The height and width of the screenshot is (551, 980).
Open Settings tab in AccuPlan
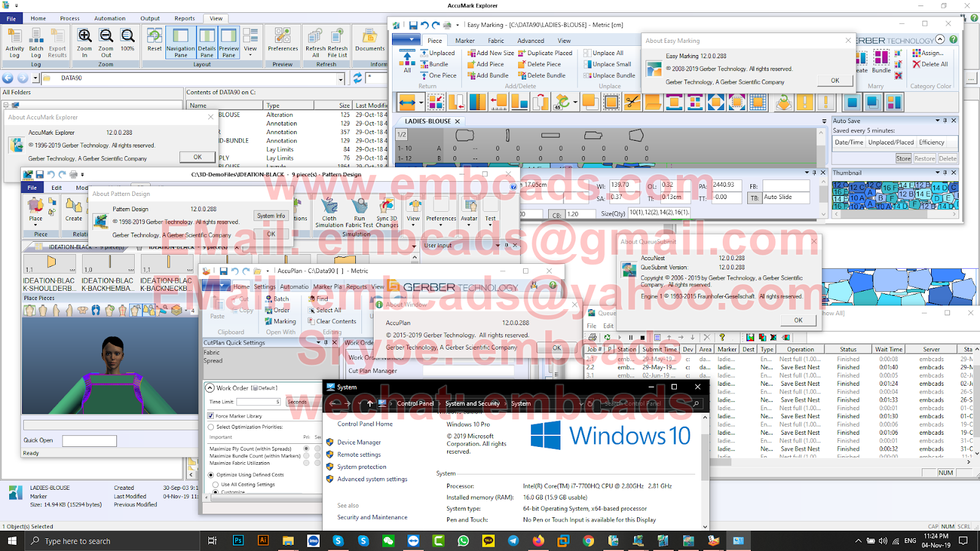pyautogui.click(x=265, y=287)
